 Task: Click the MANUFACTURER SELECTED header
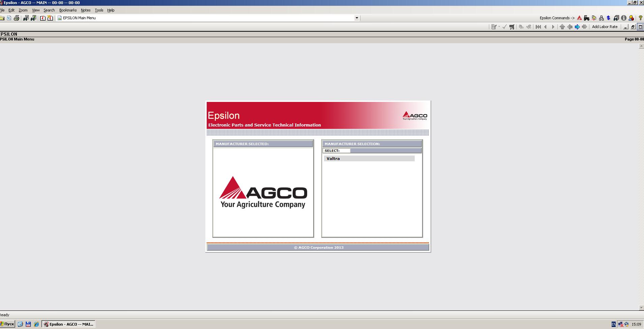pos(263,144)
